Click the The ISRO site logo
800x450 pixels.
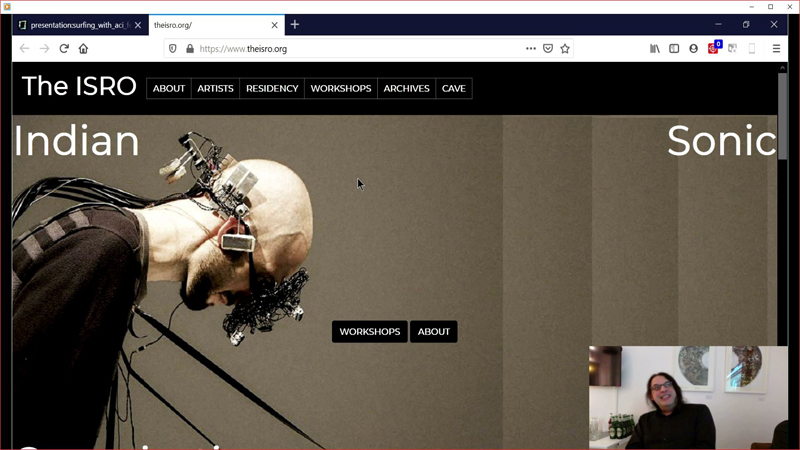[x=79, y=86]
